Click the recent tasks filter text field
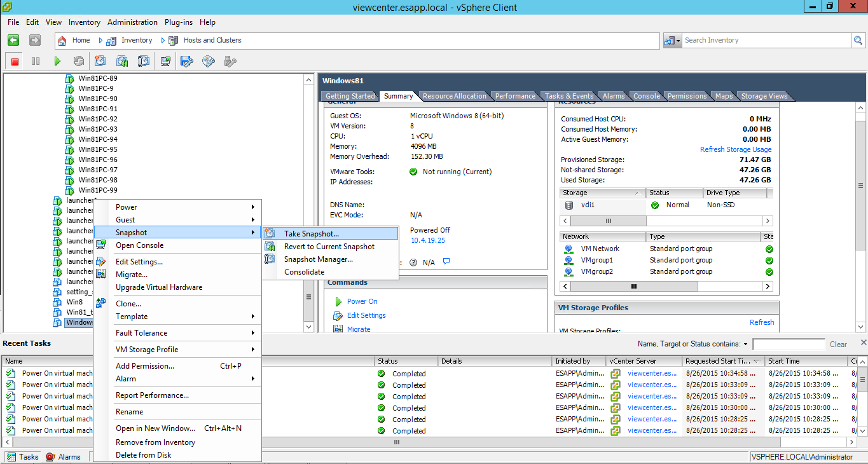868x464 pixels. click(788, 344)
